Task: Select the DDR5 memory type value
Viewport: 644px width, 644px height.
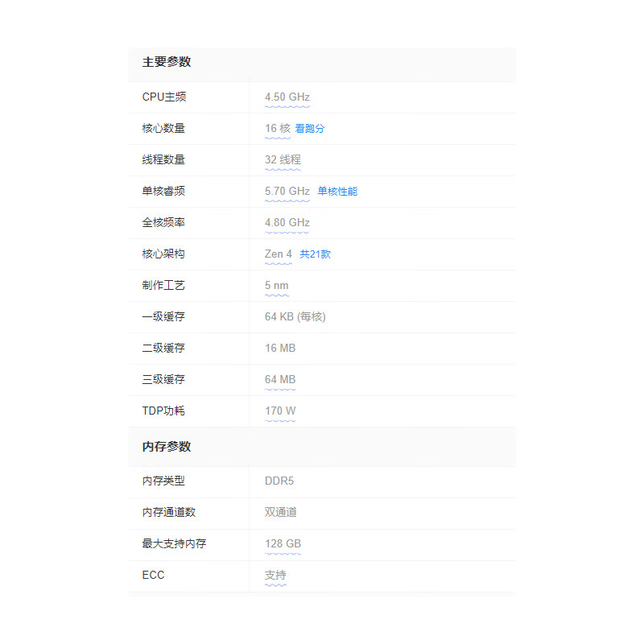Action: point(279,481)
